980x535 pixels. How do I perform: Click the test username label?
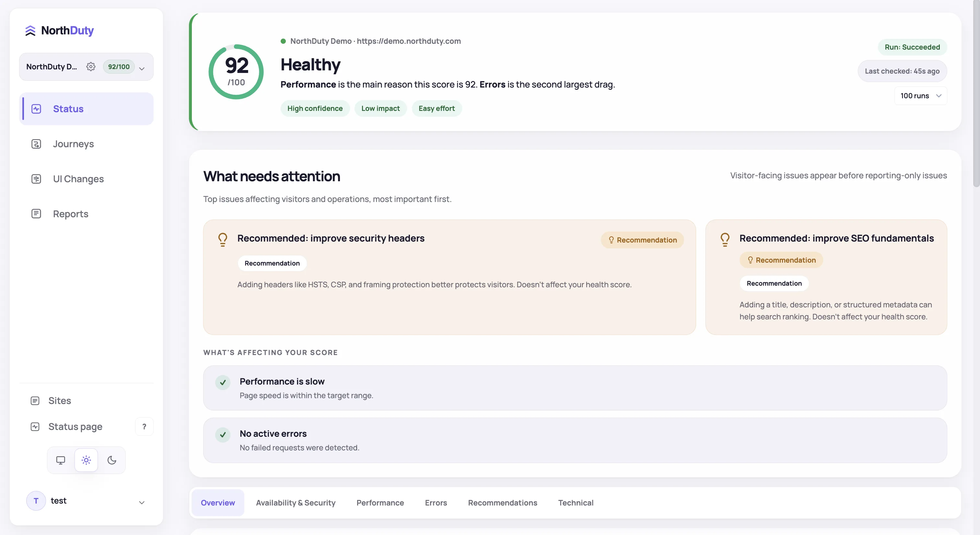pyautogui.click(x=59, y=501)
